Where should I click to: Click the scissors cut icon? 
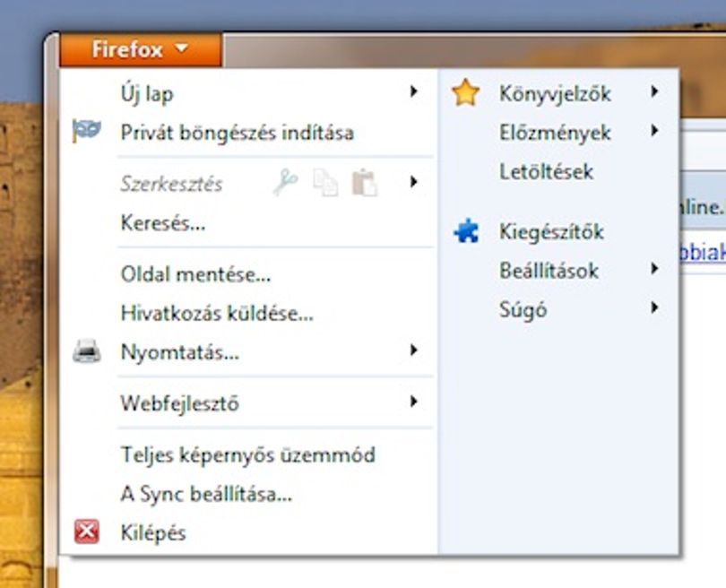click(x=285, y=182)
